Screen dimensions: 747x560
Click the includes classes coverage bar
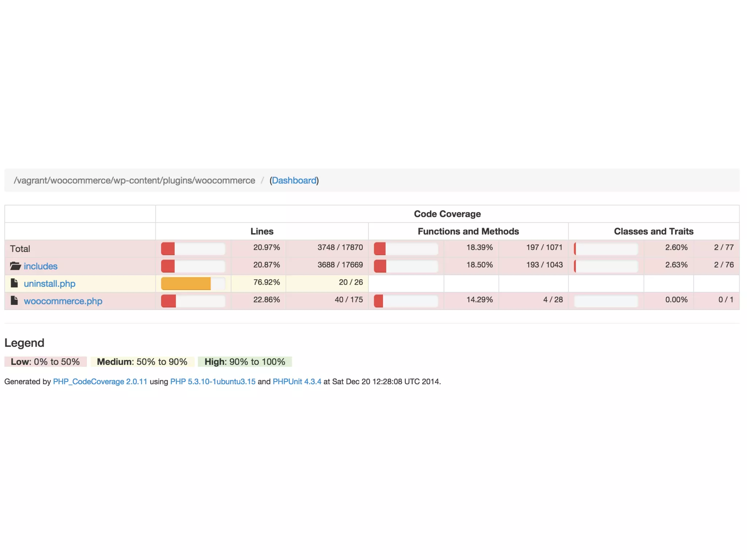[606, 266]
